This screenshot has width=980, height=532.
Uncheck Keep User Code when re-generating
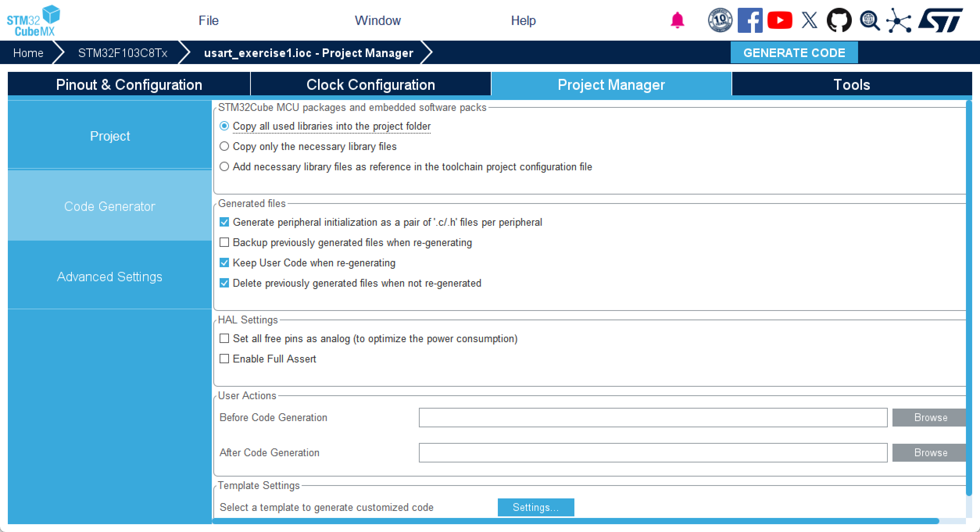[x=224, y=263]
